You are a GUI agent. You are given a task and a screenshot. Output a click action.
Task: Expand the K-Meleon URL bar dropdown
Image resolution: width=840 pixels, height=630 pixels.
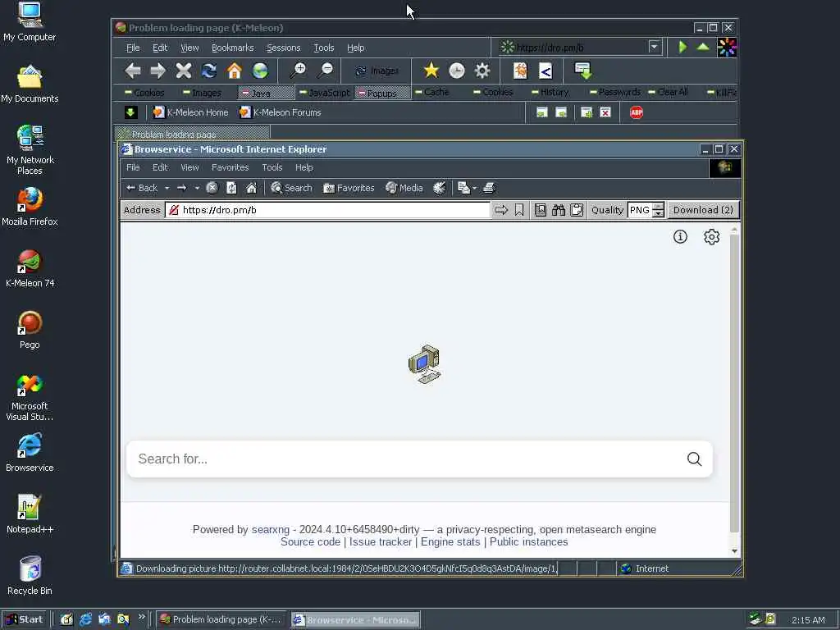(x=654, y=47)
